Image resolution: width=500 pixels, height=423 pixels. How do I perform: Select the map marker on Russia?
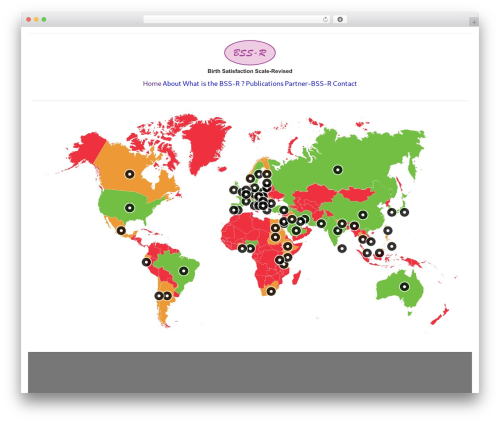(338, 170)
